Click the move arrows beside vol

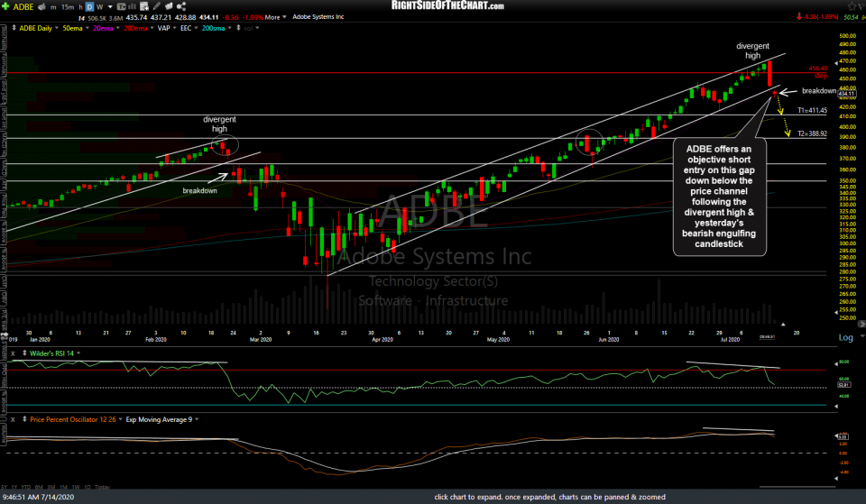point(238,28)
